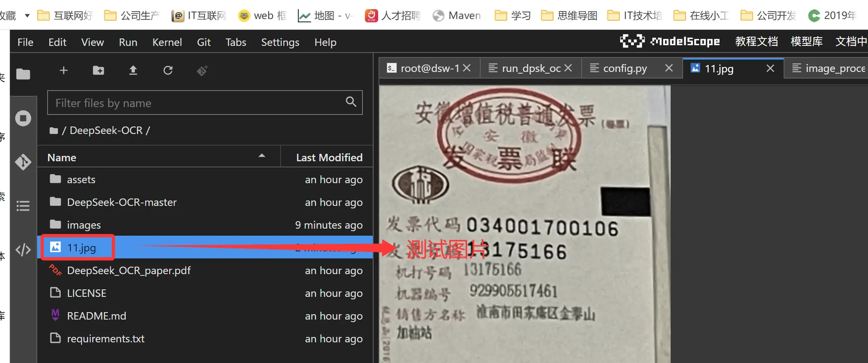
Task: Click the PDF icon of DeepSeek_OCR_paper.pdf
Action: pyautogui.click(x=55, y=270)
